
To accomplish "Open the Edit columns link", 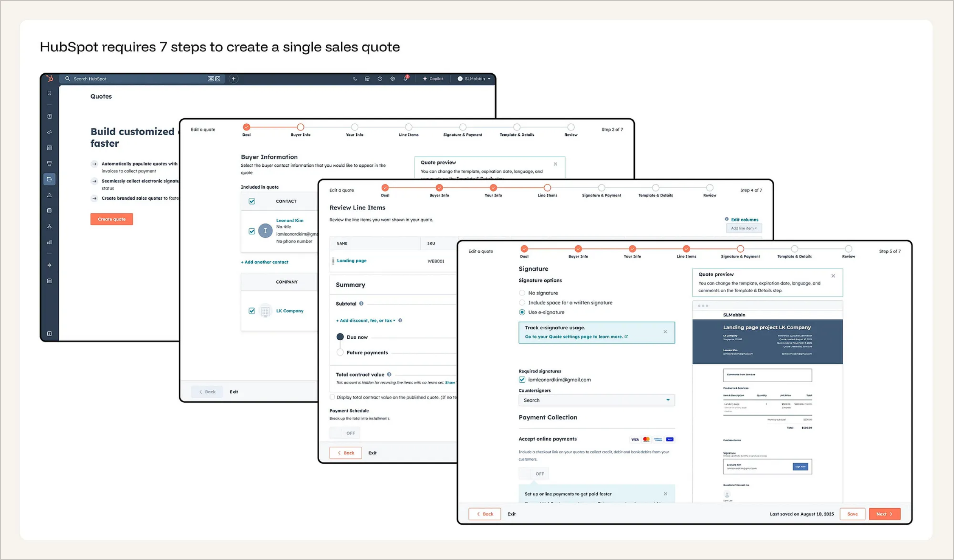I will 744,219.
